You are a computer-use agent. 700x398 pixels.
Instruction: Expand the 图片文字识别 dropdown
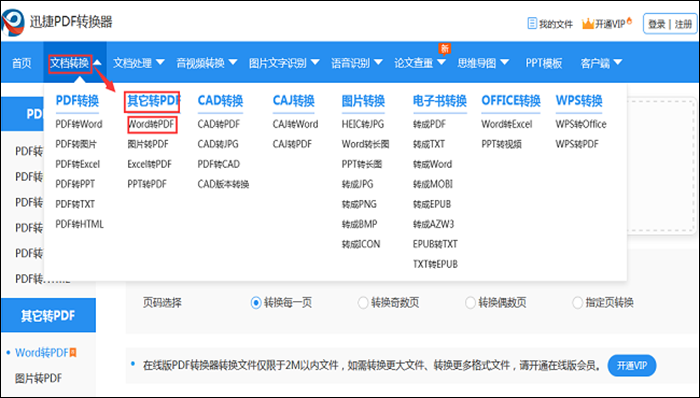click(315, 63)
